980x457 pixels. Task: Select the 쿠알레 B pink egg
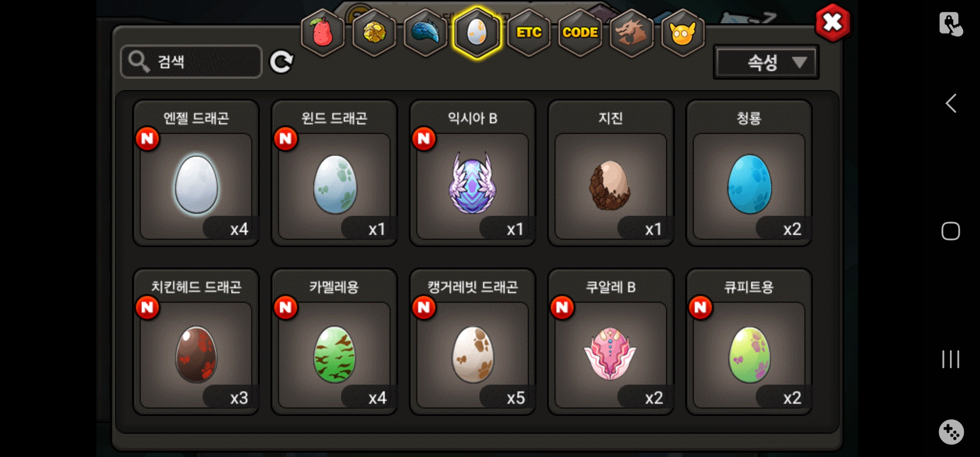tap(611, 342)
